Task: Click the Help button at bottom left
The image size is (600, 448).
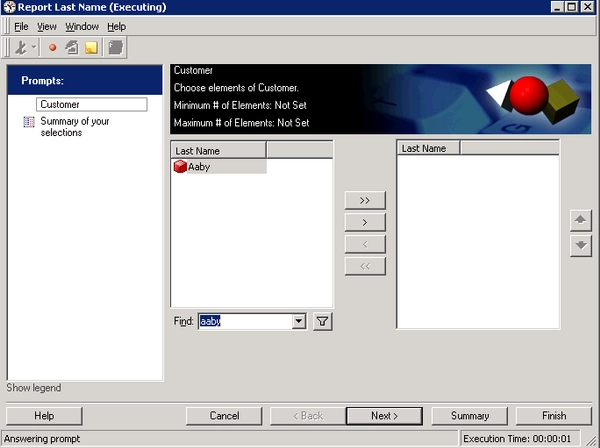Action: point(44,416)
